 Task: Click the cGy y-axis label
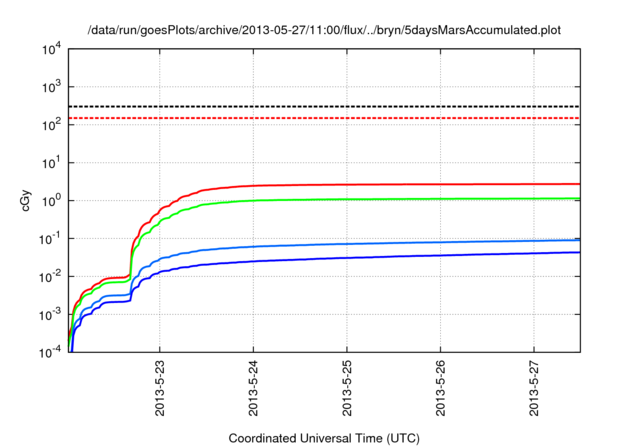(x=26, y=201)
